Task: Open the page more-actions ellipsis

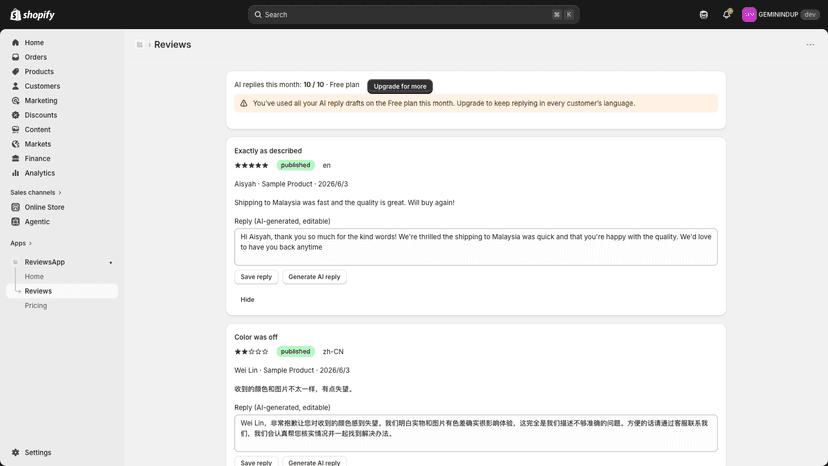Action: pyautogui.click(x=810, y=45)
